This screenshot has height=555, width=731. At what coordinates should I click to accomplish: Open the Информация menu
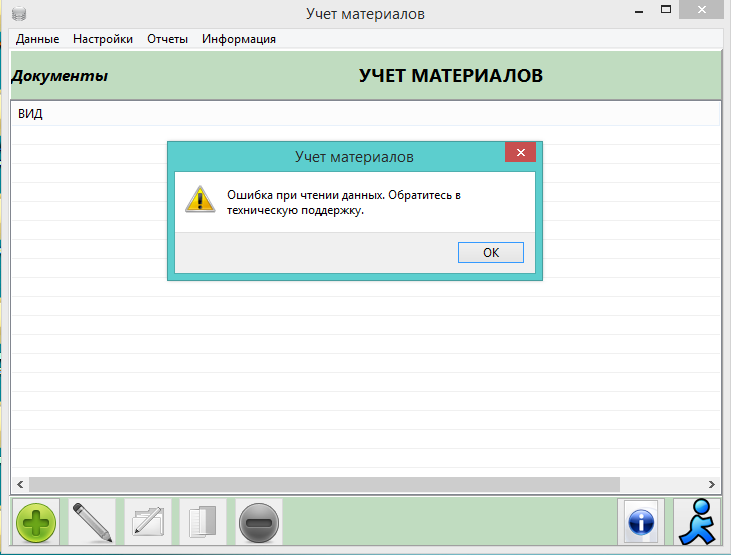(x=239, y=39)
